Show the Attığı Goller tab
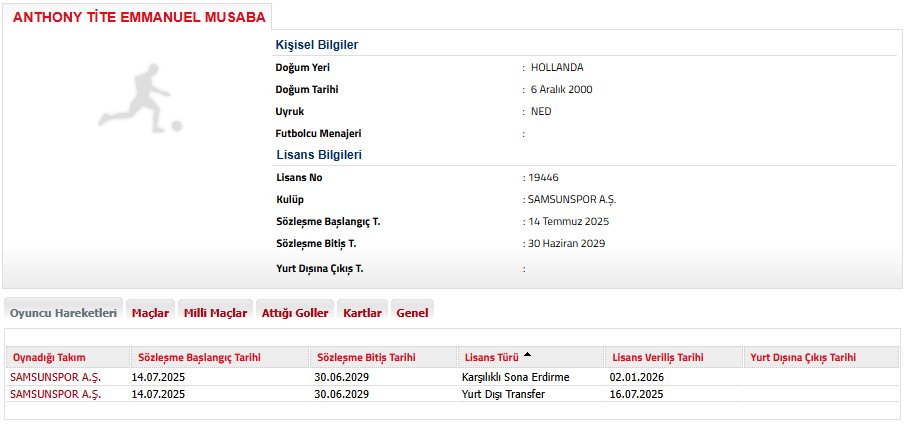The width and height of the screenshot is (911, 427). coord(294,312)
